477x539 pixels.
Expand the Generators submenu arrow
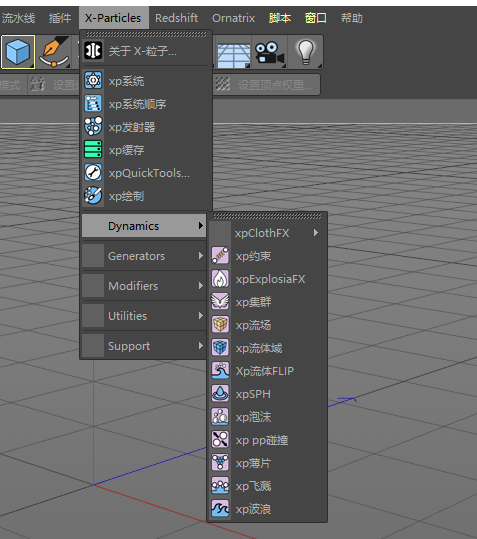tap(201, 255)
